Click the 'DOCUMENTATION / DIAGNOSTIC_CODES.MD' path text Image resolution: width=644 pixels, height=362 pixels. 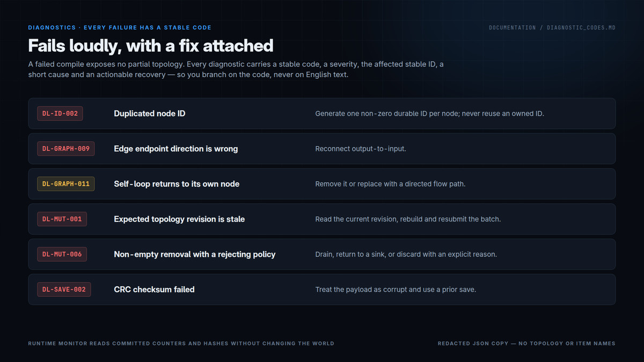(x=552, y=27)
